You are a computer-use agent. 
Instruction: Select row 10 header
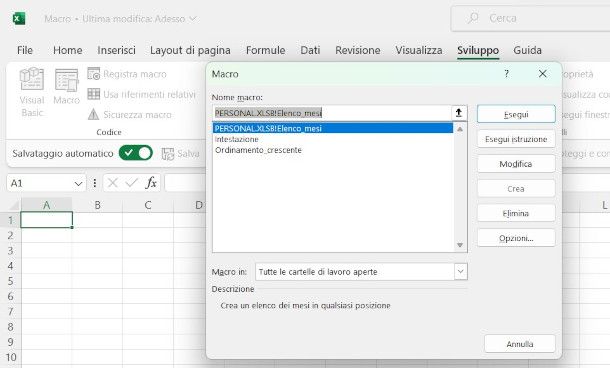pyautogui.click(x=11, y=357)
